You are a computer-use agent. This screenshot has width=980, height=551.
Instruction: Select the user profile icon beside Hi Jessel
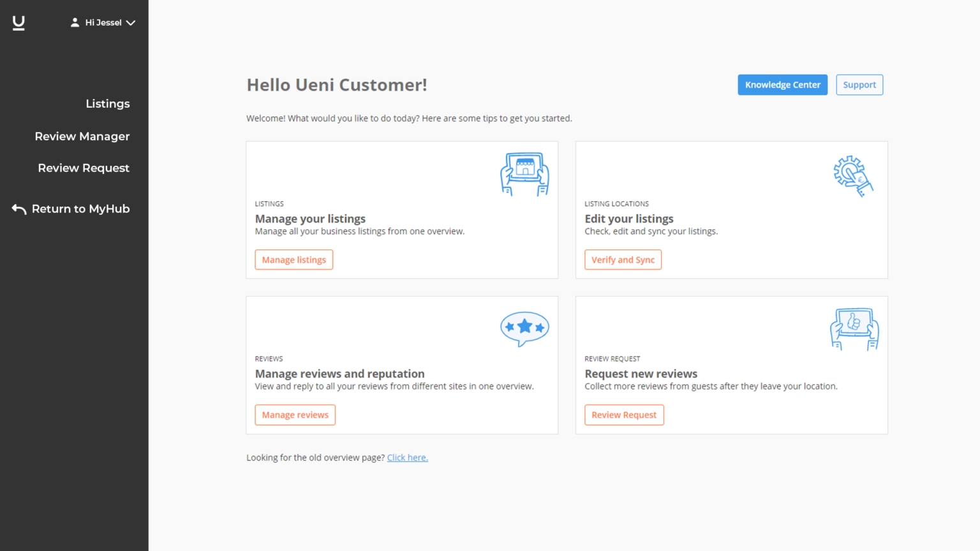point(74,22)
